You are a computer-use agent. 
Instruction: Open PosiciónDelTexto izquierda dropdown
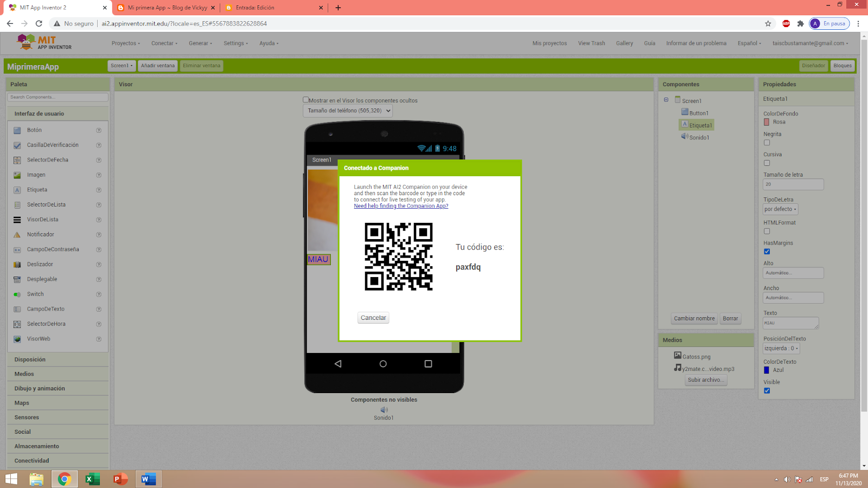[781, 349]
